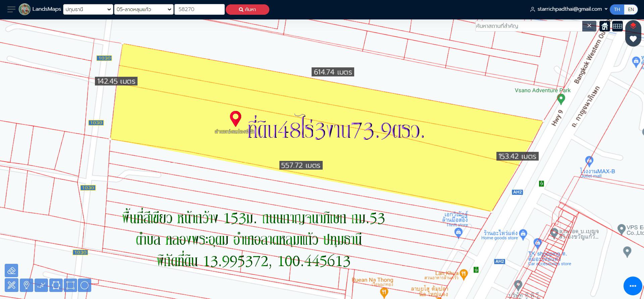This screenshot has height=299, width=644.
Task: Click the user profile icon
Action: (x=532, y=9)
